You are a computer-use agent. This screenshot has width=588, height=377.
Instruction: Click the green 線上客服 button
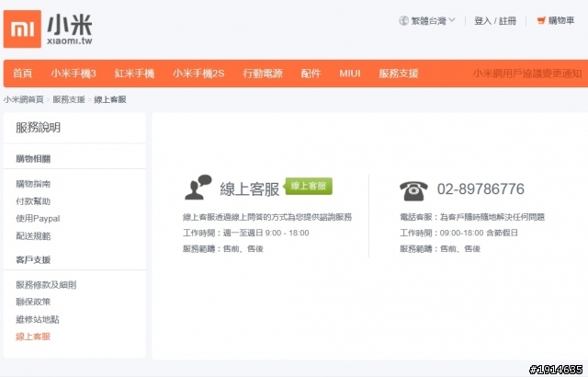pos(309,186)
